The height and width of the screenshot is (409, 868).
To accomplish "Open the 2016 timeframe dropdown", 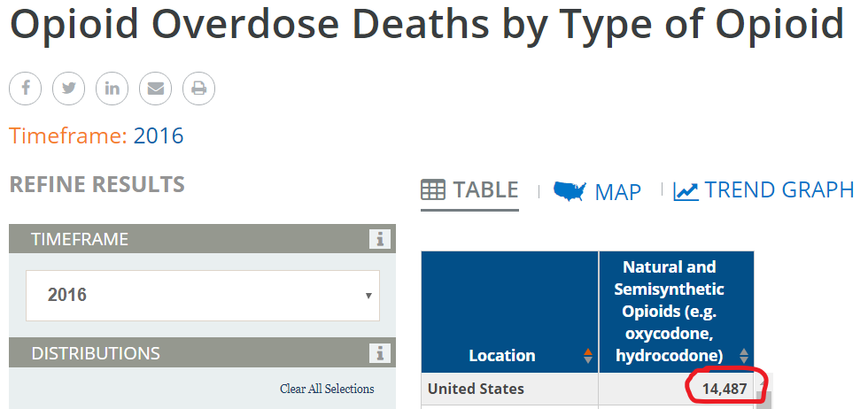I will click(202, 295).
